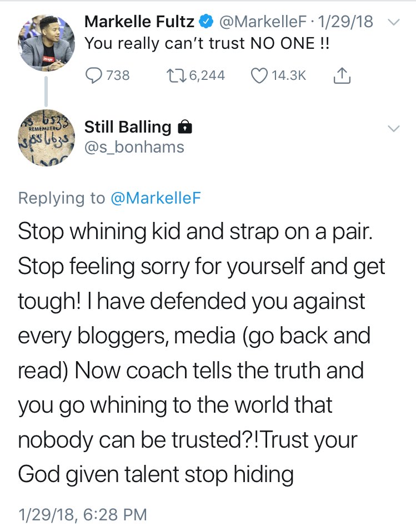Tap the 14.3K likes count
The width and height of the screenshot is (416, 532).
pyautogui.click(x=289, y=75)
